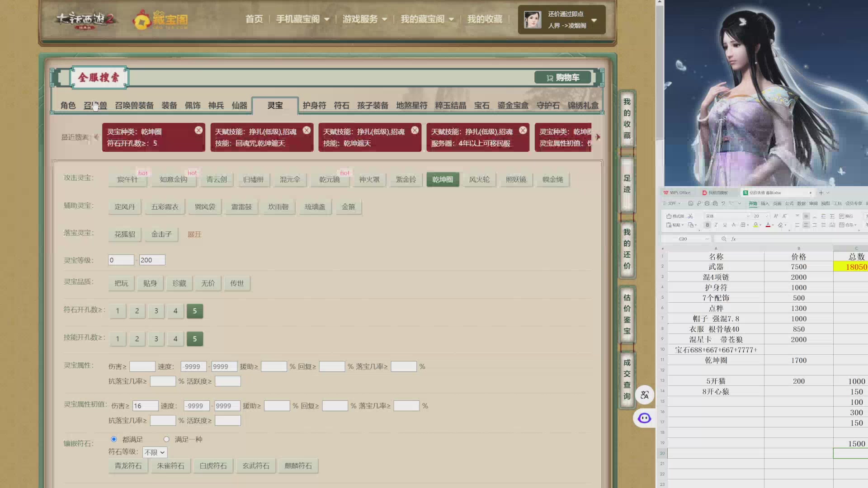The image size is (868, 488).
Task: Toggle bold formatting in WPS
Action: point(708,225)
